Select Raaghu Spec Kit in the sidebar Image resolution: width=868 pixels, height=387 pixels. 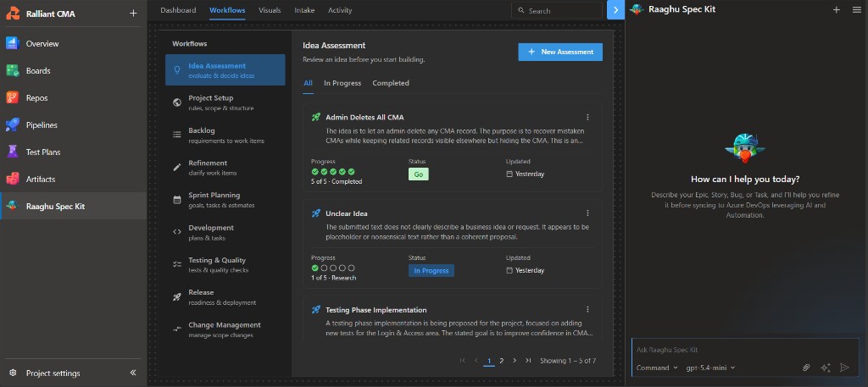(x=73, y=207)
